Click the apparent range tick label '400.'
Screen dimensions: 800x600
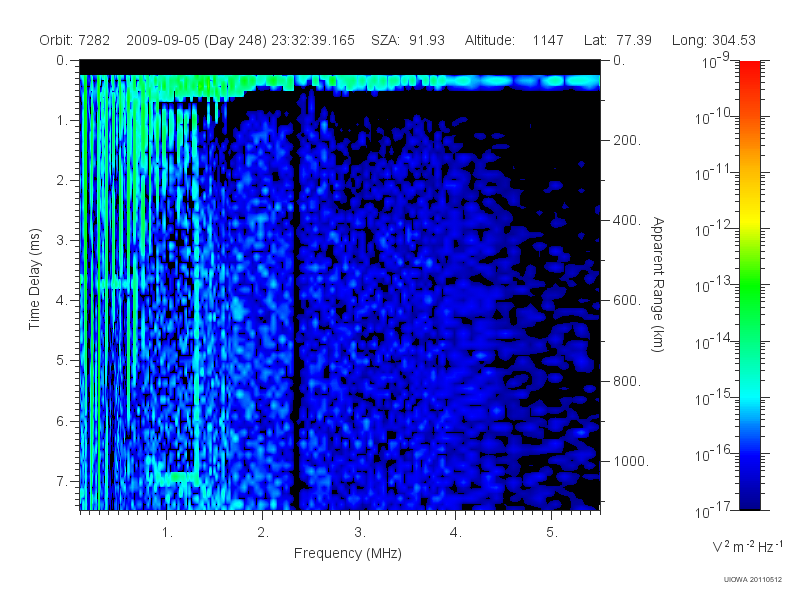tap(627, 220)
